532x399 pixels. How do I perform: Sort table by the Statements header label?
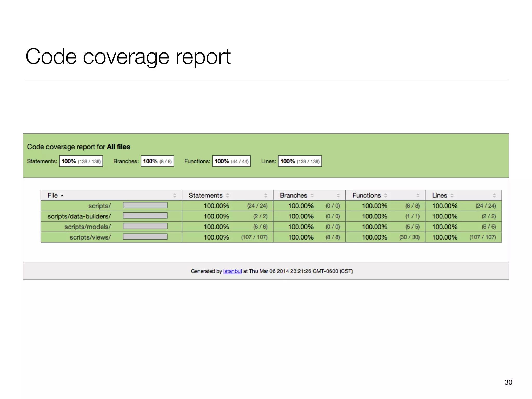click(x=205, y=196)
